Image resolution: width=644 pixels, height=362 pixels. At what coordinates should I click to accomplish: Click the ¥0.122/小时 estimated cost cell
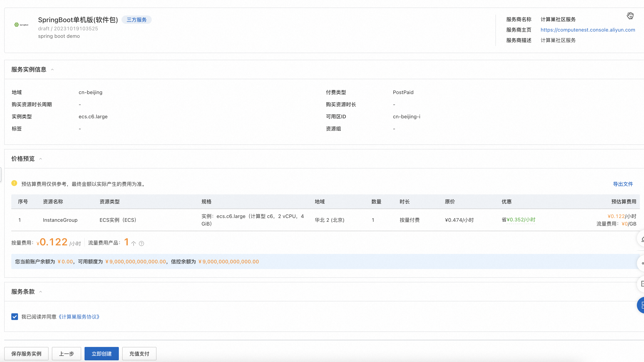click(x=622, y=217)
